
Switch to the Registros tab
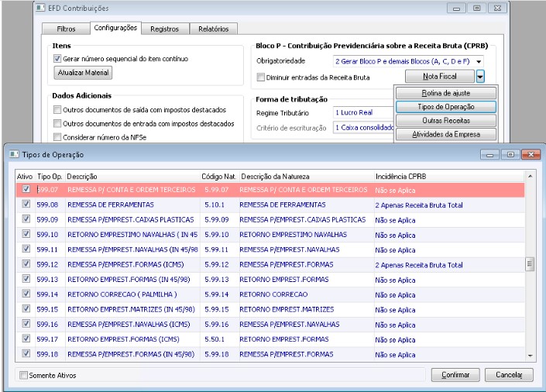click(x=164, y=29)
